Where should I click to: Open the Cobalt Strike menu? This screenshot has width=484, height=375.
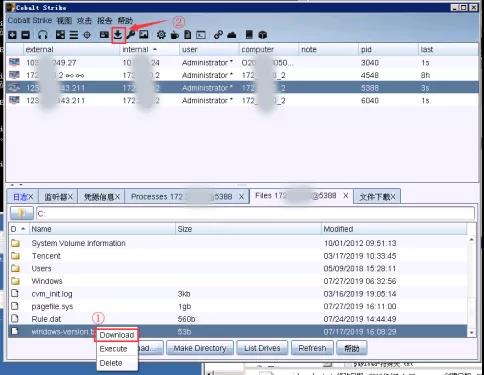(30, 21)
